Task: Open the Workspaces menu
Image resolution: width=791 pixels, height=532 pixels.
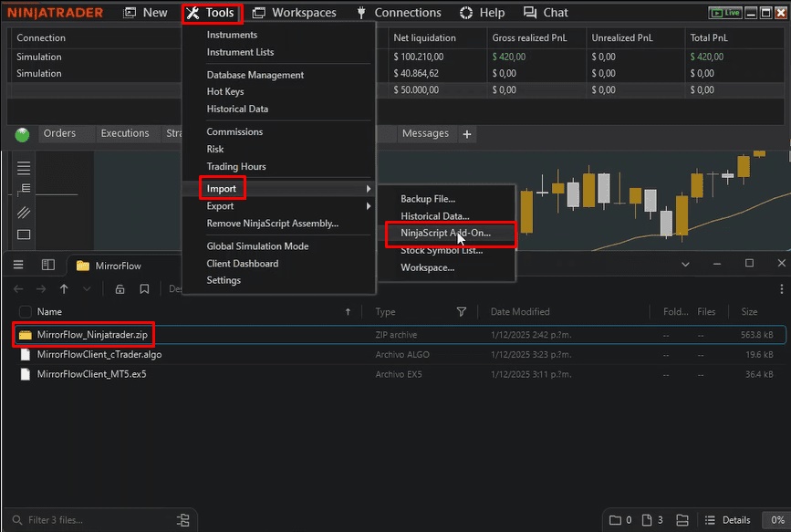Action: click(295, 13)
